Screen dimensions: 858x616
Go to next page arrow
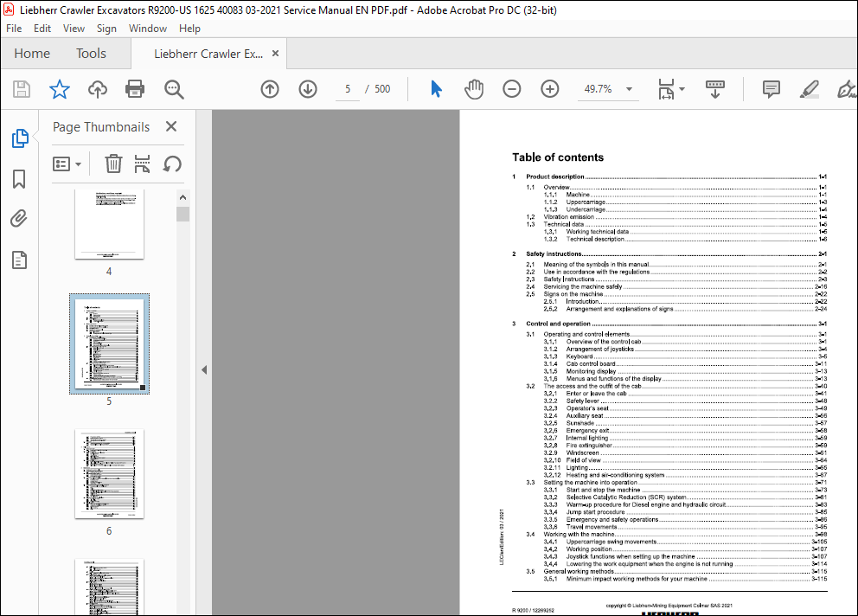(308, 89)
